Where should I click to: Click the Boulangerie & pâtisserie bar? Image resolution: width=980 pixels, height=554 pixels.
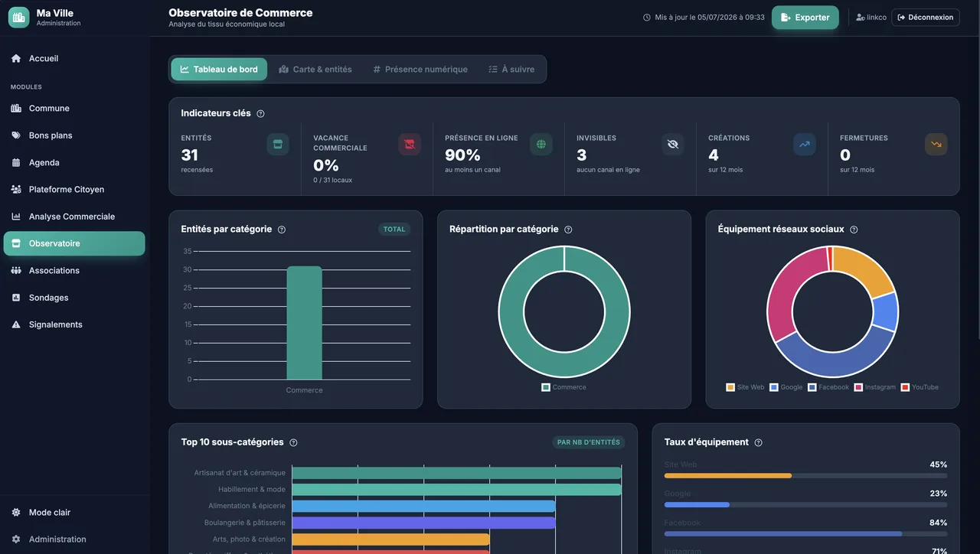click(x=423, y=523)
